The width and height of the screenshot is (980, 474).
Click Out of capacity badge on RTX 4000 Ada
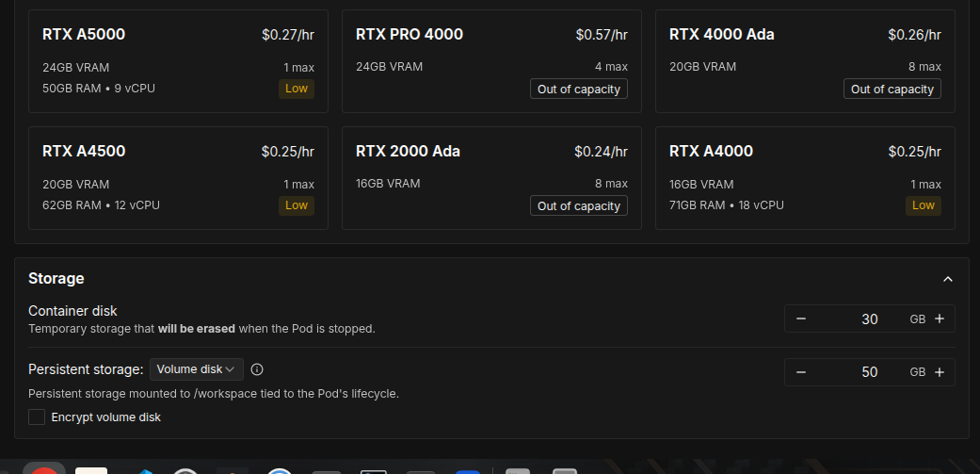click(x=892, y=89)
